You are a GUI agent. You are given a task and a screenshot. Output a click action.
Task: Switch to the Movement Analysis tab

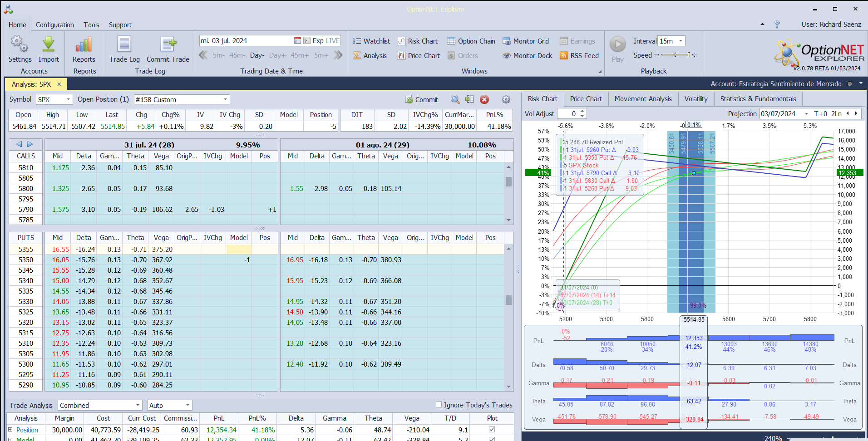click(643, 99)
